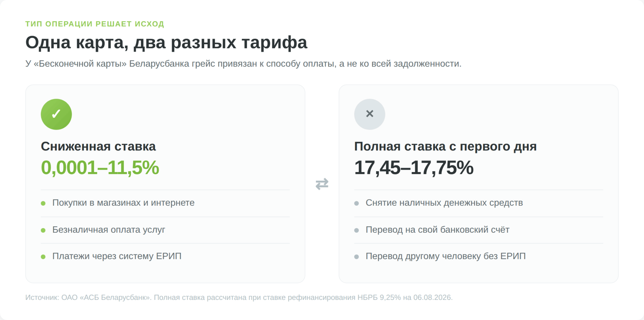
Task: Select the heading "Одна карта, два разных тарифа"
Action: click(x=166, y=42)
